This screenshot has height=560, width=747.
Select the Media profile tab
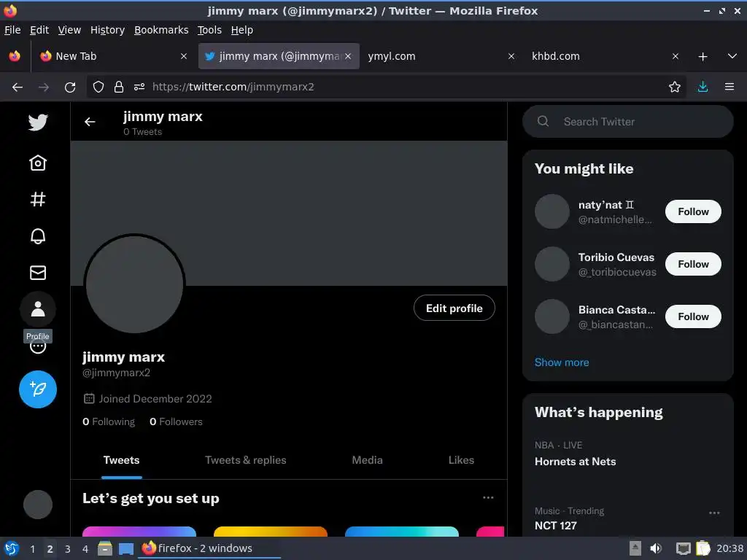coord(367,460)
